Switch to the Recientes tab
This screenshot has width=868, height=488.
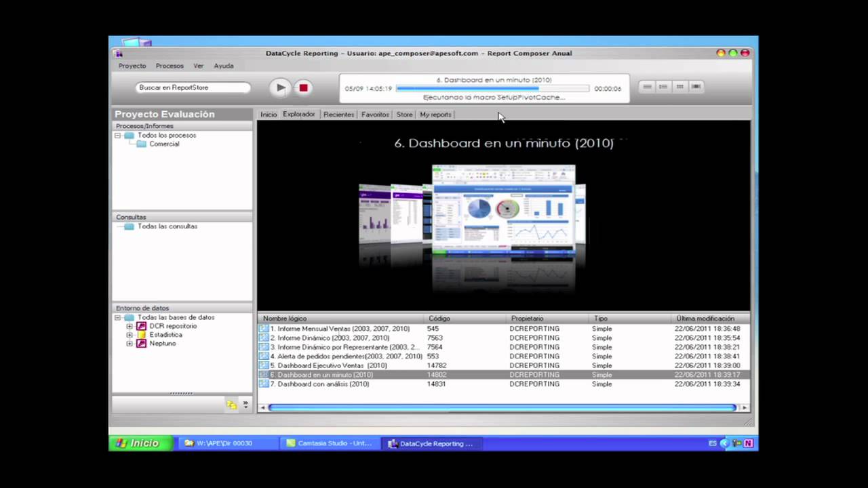pos(338,115)
